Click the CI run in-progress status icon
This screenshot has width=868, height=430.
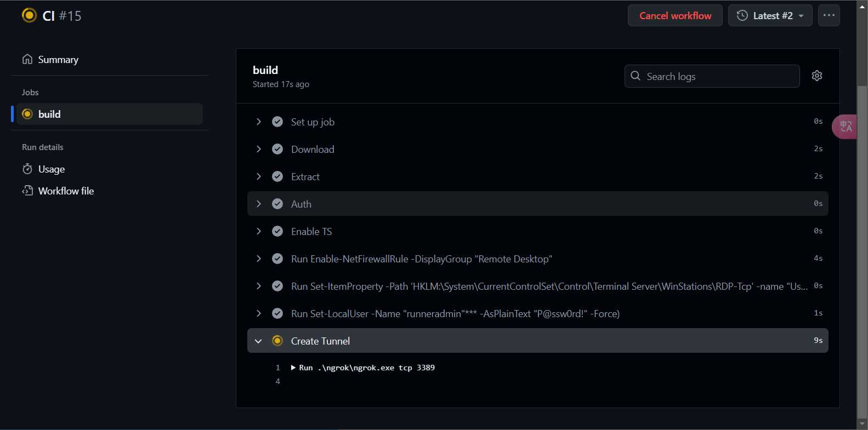point(29,15)
